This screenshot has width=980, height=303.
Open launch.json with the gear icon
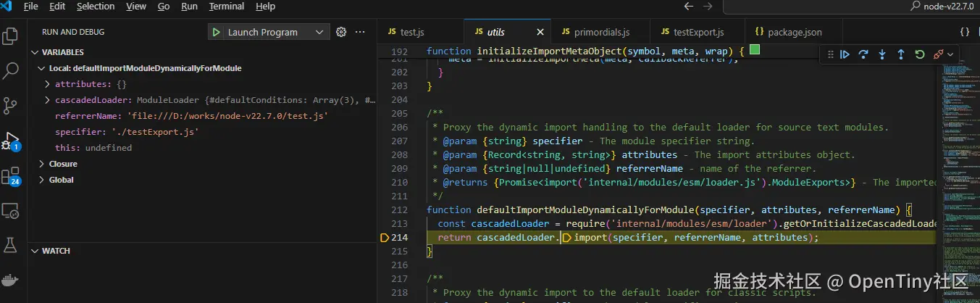[x=341, y=32]
